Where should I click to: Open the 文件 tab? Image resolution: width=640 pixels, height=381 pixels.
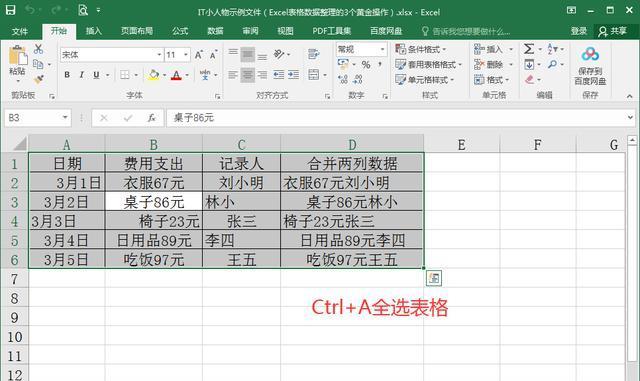20,31
